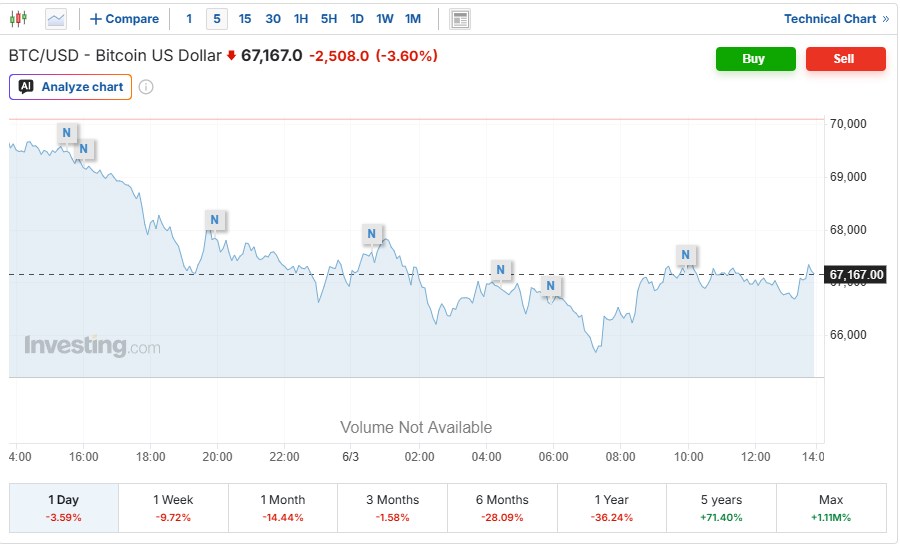Image resolution: width=900 pixels, height=546 pixels.
Task: Select the 5 minute interval
Action: pos(217,19)
